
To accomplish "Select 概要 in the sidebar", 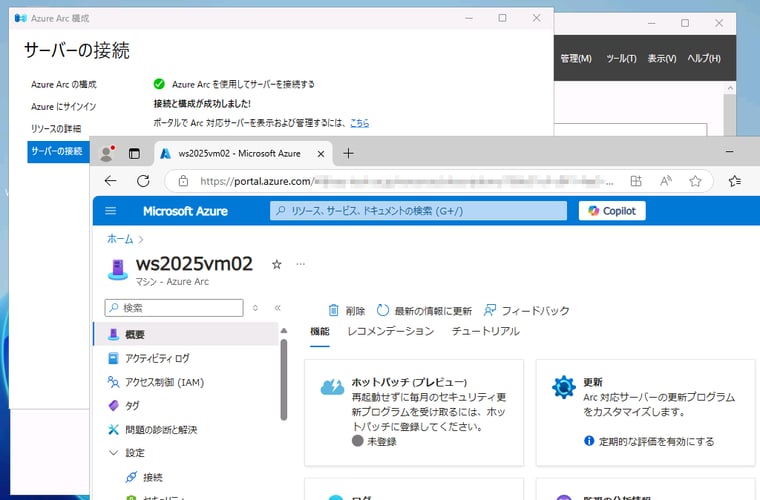I will [186, 334].
